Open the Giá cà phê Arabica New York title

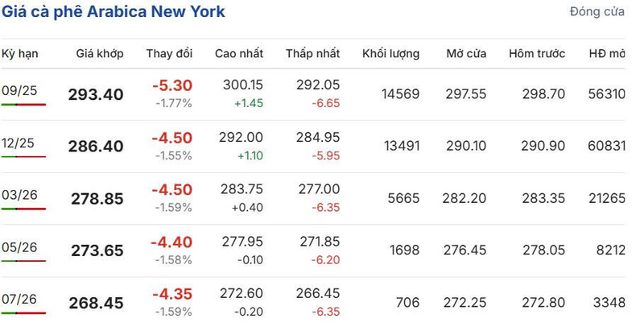pos(114,12)
